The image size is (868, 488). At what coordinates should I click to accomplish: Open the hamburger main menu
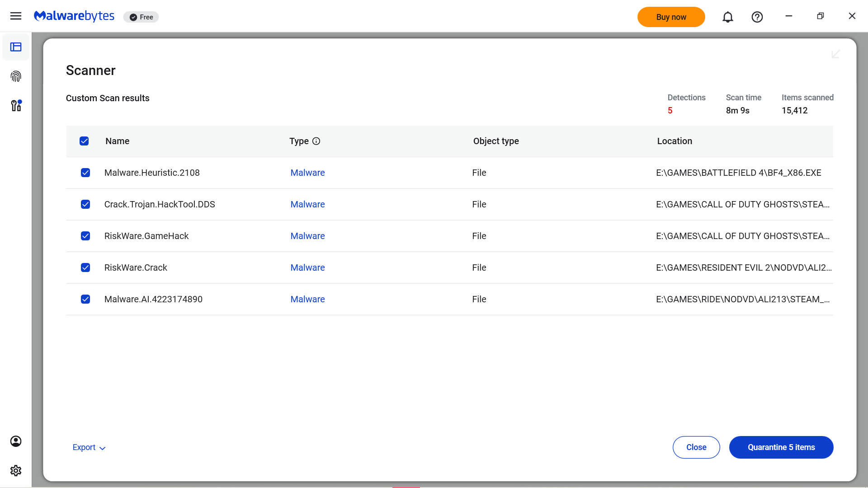click(16, 16)
